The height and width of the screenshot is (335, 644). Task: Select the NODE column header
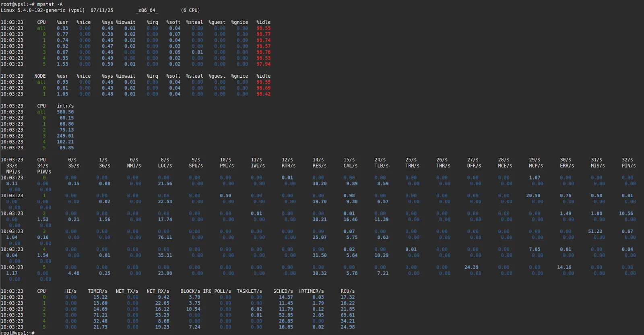(x=40, y=76)
